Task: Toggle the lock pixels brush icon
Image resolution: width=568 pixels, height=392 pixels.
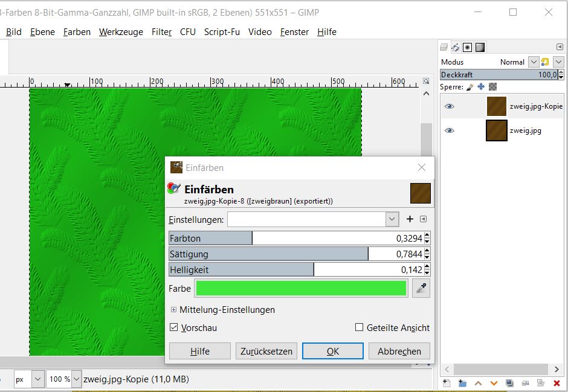Action: [x=470, y=87]
